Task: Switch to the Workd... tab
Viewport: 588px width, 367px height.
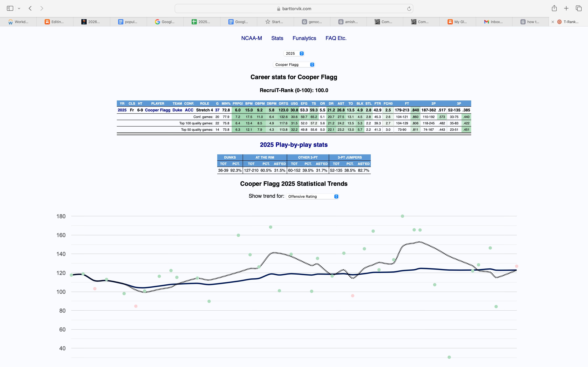Action: coord(19,22)
